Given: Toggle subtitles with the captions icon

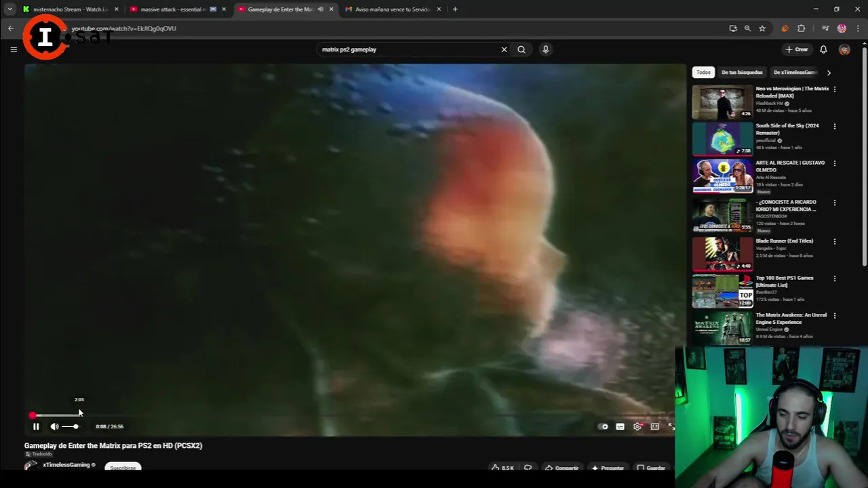Looking at the screenshot, I should 620,426.
